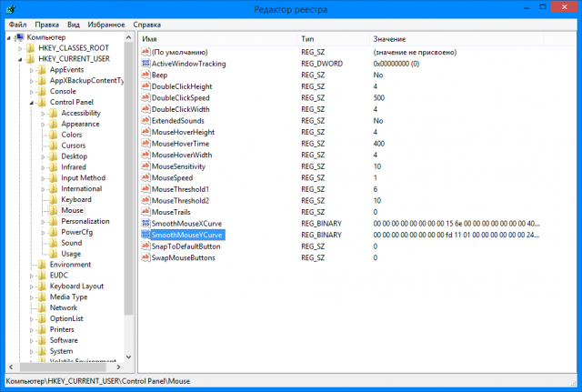Select the Software key in the tree

pyautogui.click(x=64, y=340)
